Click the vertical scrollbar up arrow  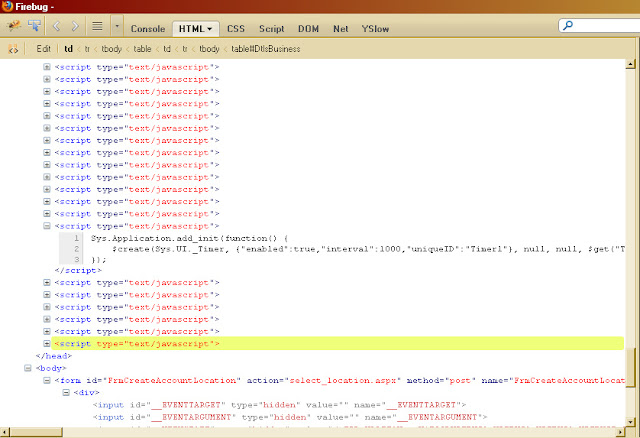(x=630, y=64)
